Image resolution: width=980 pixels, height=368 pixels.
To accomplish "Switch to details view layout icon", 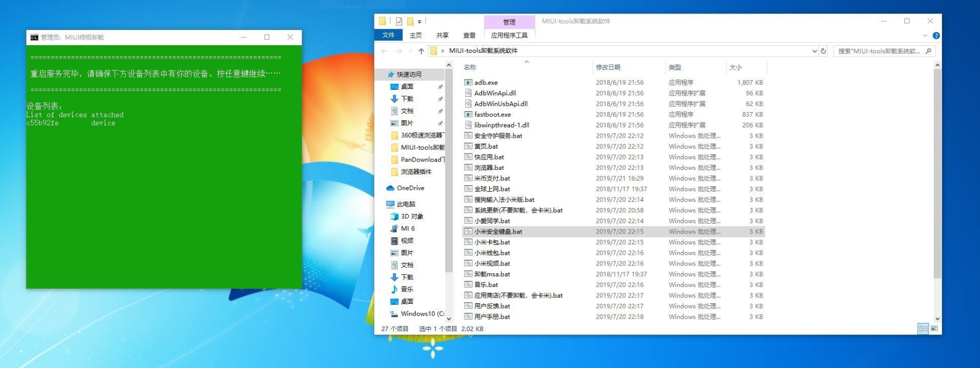I will pos(923,329).
